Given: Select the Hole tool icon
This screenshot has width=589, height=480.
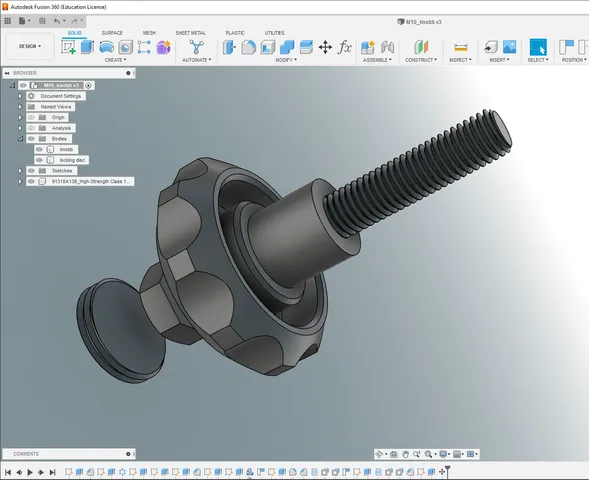Looking at the screenshot, I should (125, 47).
